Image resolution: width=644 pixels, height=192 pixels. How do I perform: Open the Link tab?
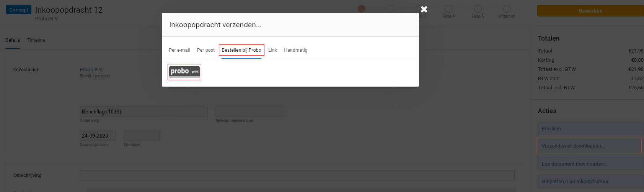[273, 50]
